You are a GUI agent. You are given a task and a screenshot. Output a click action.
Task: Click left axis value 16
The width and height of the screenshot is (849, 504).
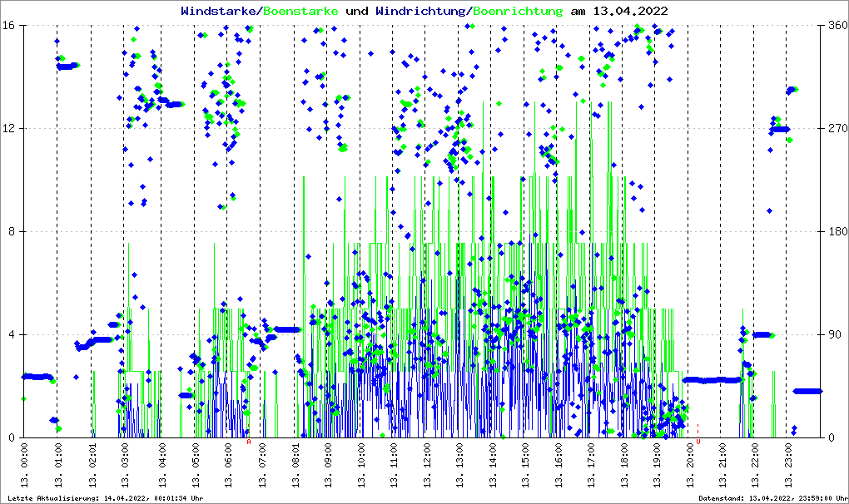click(x=7, y=26)
